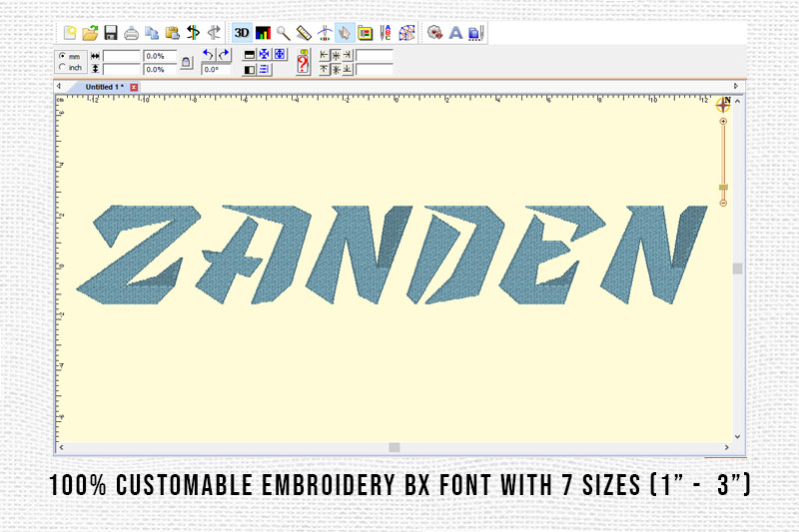This screenshot has width=799, height=532.
Task: Click the node-editing shape icon
Action: (406, 33)
